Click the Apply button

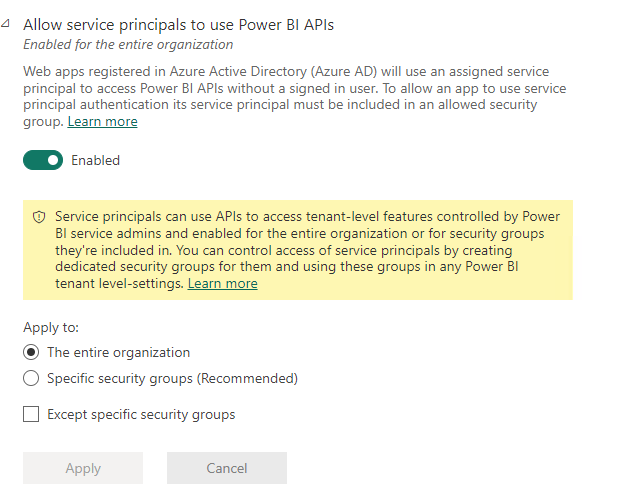pos(83,468)
